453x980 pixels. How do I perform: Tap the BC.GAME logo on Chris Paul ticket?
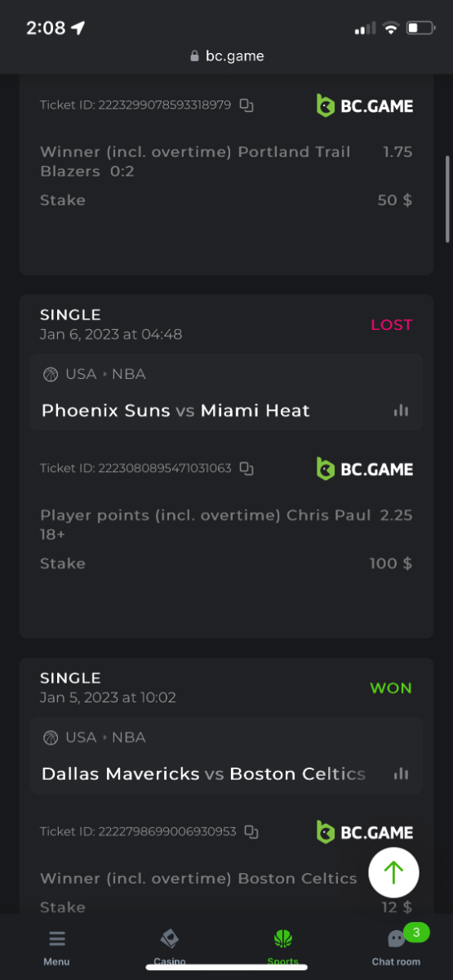pos(365,469)
